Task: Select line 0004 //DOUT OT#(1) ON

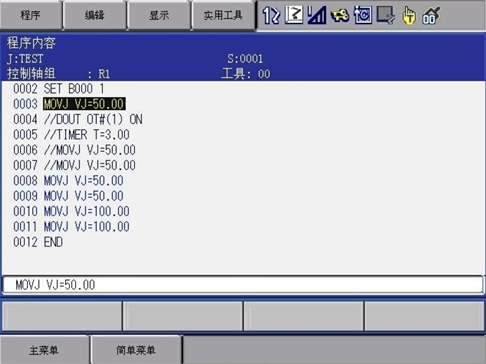Action: pos(78,119)
